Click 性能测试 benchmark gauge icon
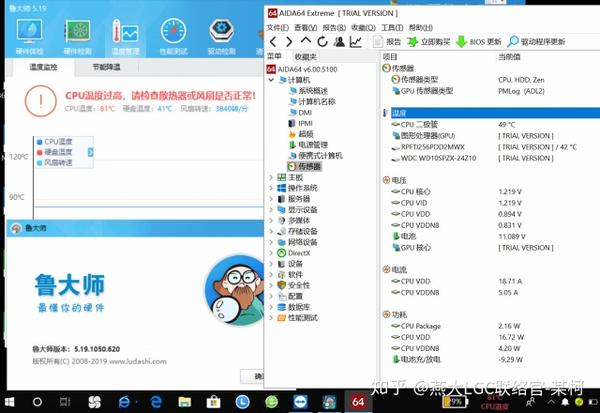The height and width of the screenshot is (413, 600). point(174,33)
